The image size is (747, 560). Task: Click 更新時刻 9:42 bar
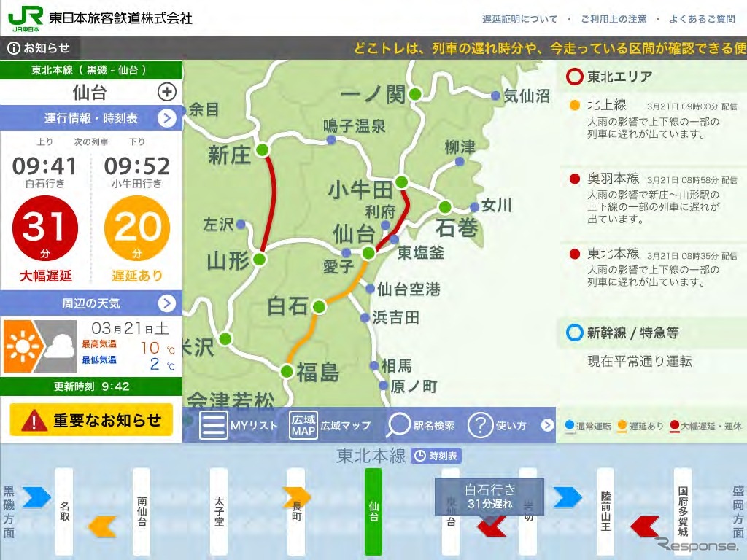pyautogui.click(x=91, y=386)
